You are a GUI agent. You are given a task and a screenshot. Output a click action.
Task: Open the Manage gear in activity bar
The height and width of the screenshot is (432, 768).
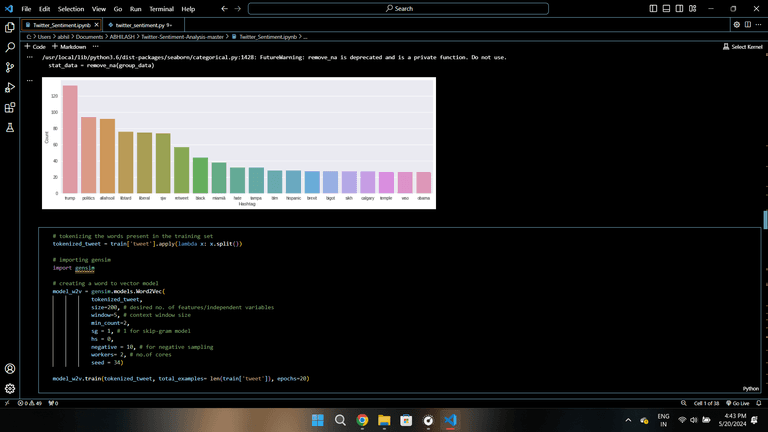[x=10, y=388]
